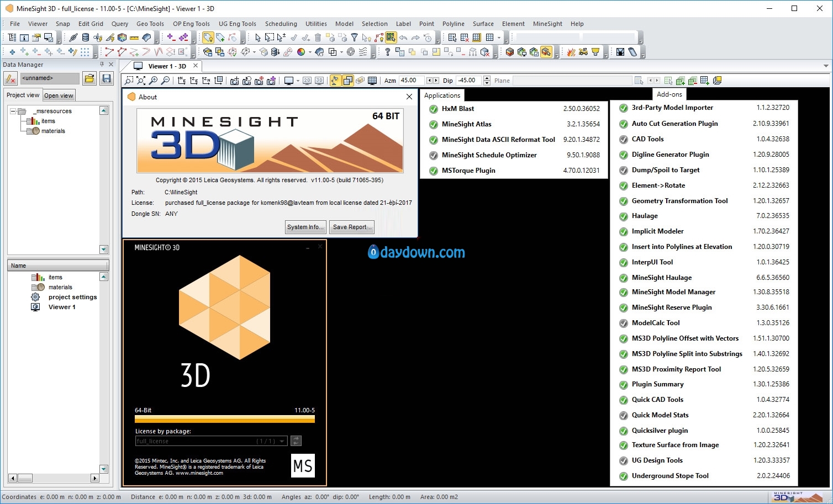
Task: Close the About dialog
Action: (409, 97)
